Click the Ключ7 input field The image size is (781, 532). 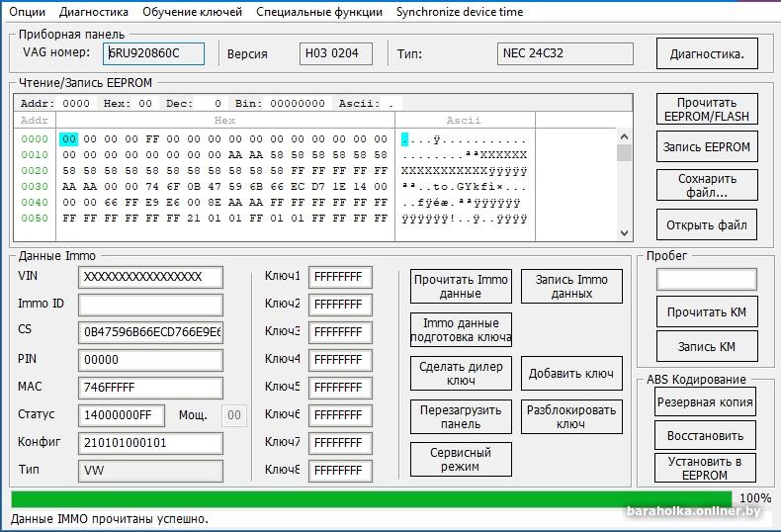pyautogui.click(x=340, y=443)
